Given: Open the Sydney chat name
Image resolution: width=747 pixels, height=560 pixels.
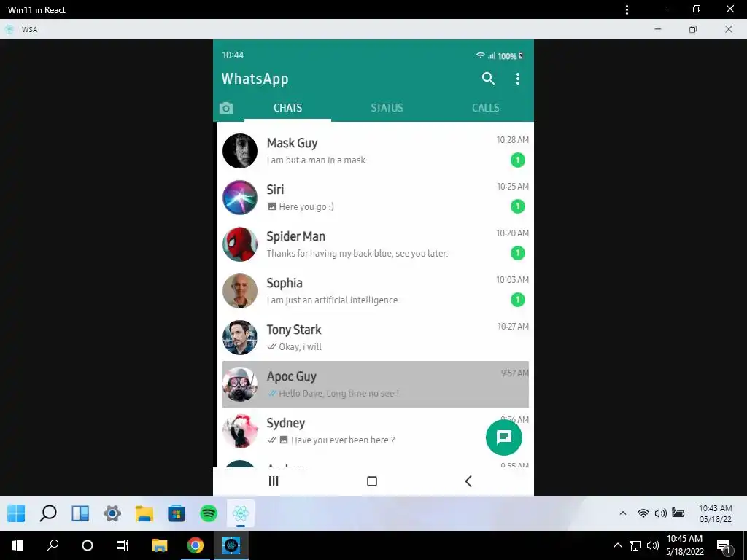Looking at the screenshot, I should [286, 423].
